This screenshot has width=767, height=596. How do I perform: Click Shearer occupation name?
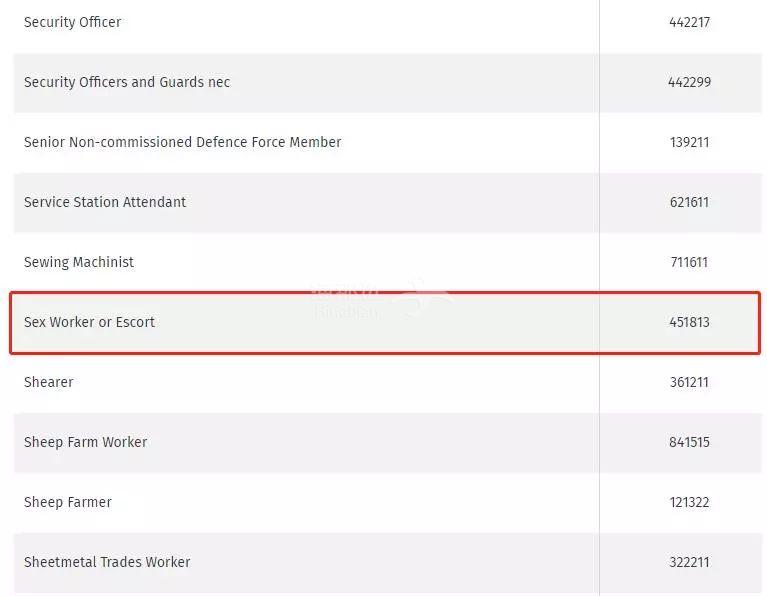(x=49, y=382)
